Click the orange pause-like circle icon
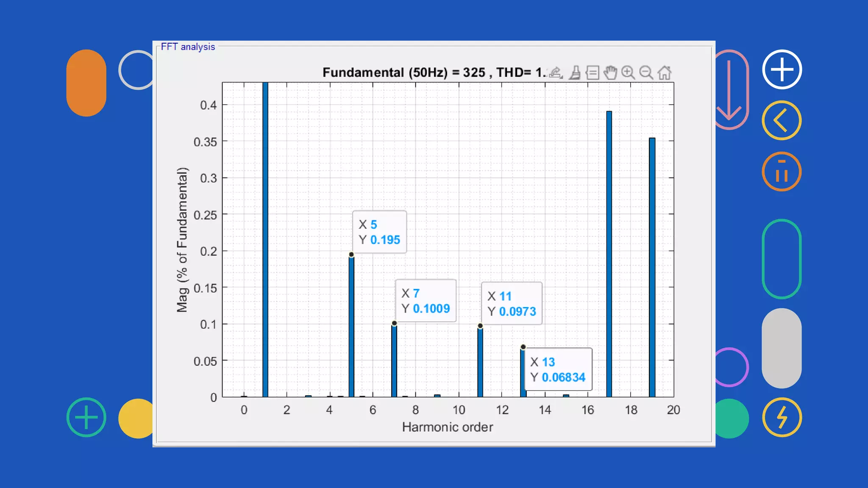Image resolution: width=868 pixels, height=488 pixels. (782, 172)
